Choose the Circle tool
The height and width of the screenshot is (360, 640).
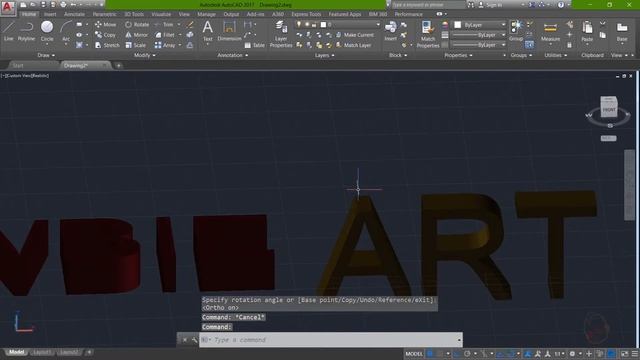point(47,31)
